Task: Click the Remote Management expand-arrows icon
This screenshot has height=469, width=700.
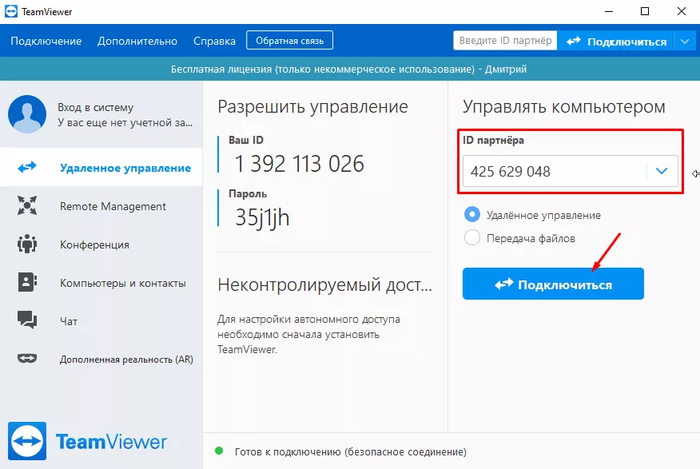Action: (x=27, y=206)
